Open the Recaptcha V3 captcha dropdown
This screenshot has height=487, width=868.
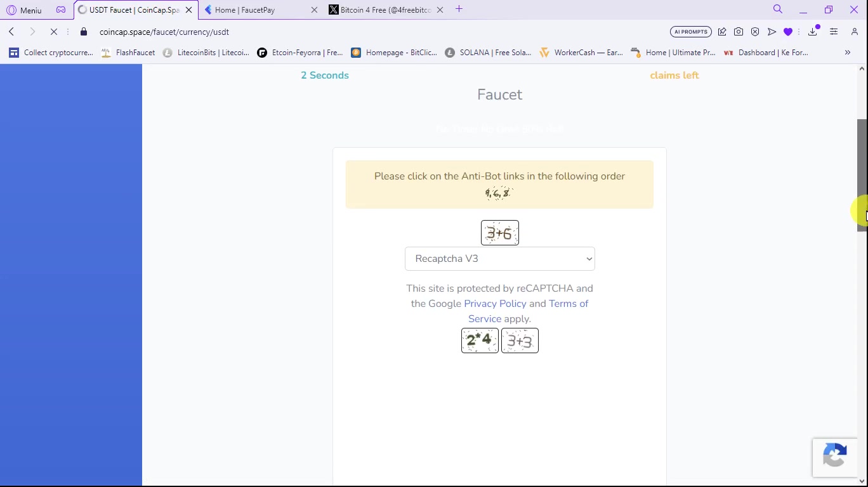tap(500, 259)
